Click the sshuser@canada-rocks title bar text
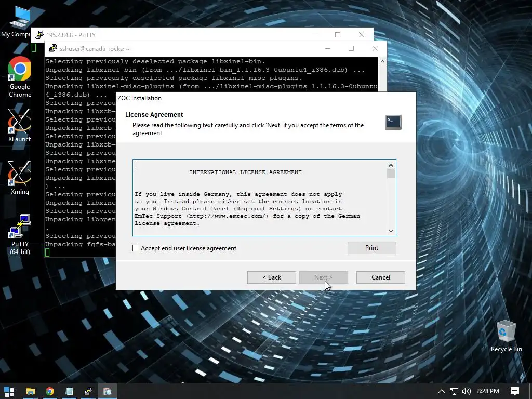Image resolution: width=532 pixels, height=399 pixels. pyautogui.click(x=95, y=49)
